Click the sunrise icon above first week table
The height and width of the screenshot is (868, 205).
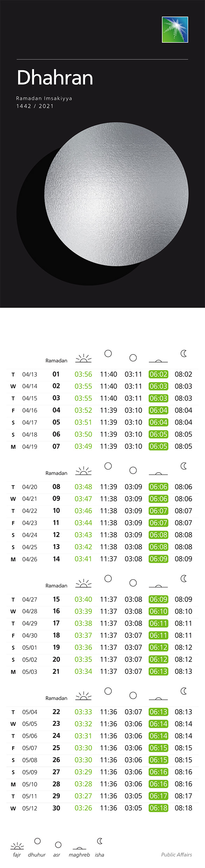pos(83,358)
